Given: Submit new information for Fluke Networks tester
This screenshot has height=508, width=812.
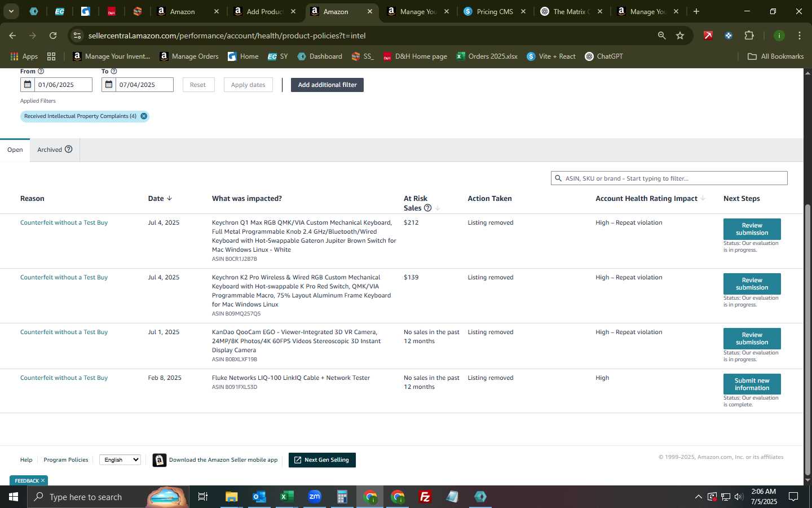Looking at the screenshot, I should [x=752, y=384].
